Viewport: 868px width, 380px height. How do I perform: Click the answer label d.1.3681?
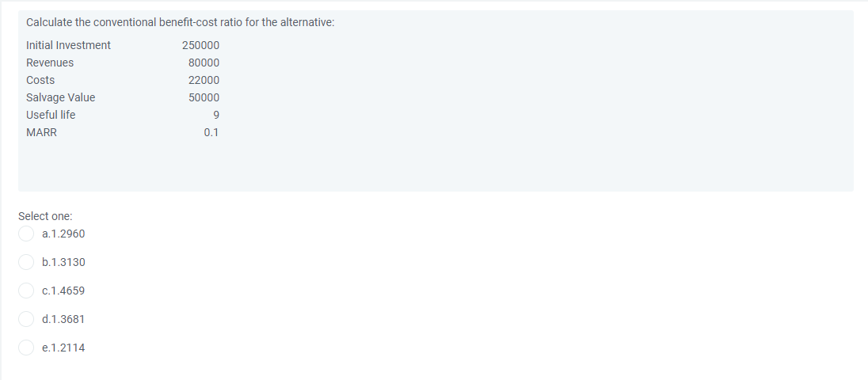[x=63, y=319]
